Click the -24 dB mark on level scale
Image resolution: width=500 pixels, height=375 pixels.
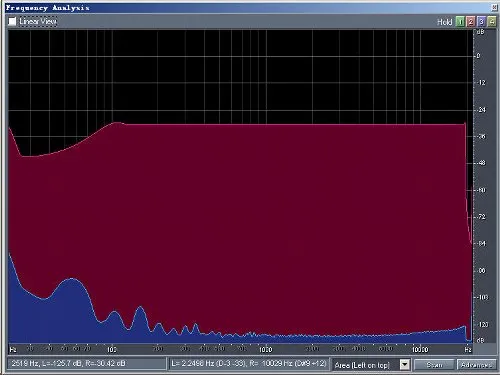click(482, 110)
